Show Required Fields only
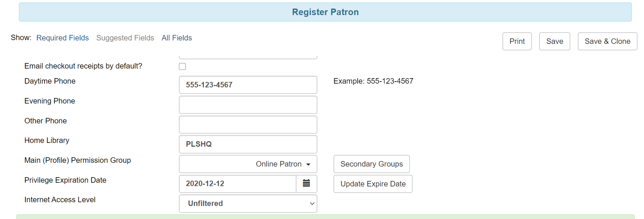 click(x=62, y=38)
